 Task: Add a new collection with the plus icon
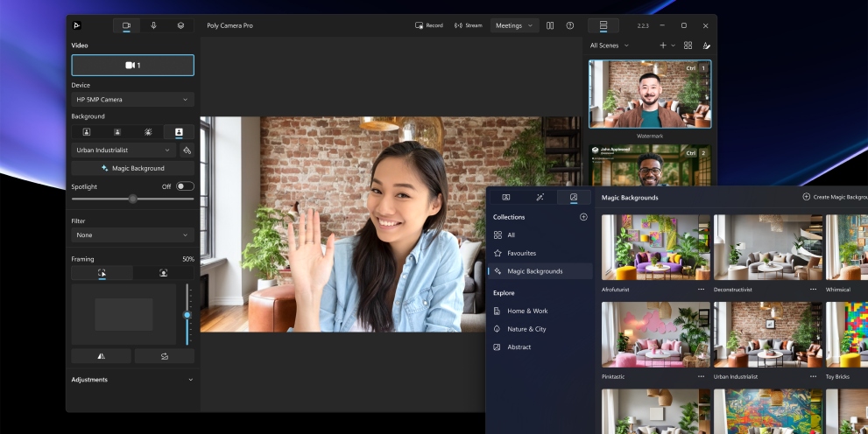583,217
